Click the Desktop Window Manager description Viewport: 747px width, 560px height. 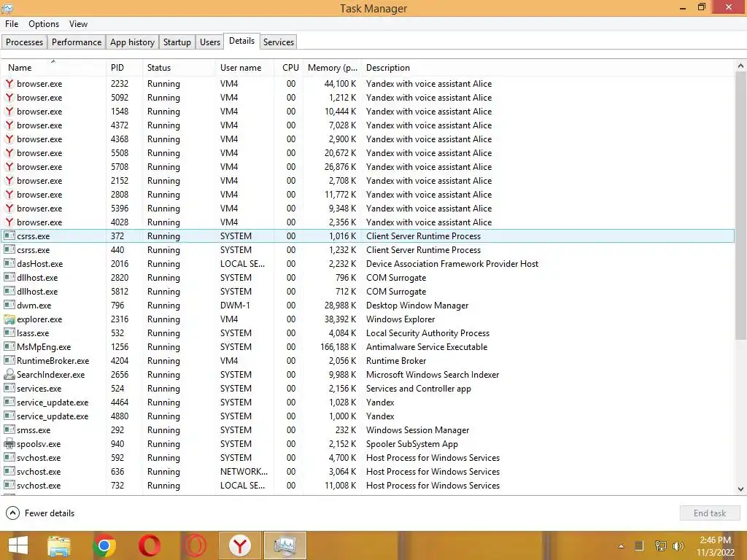pos(417,306)
